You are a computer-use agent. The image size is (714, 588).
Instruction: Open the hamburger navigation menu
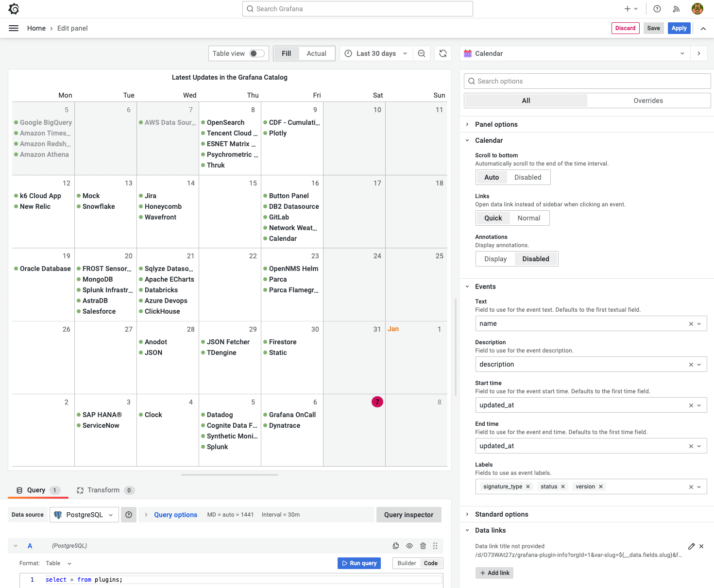[14, 28]
